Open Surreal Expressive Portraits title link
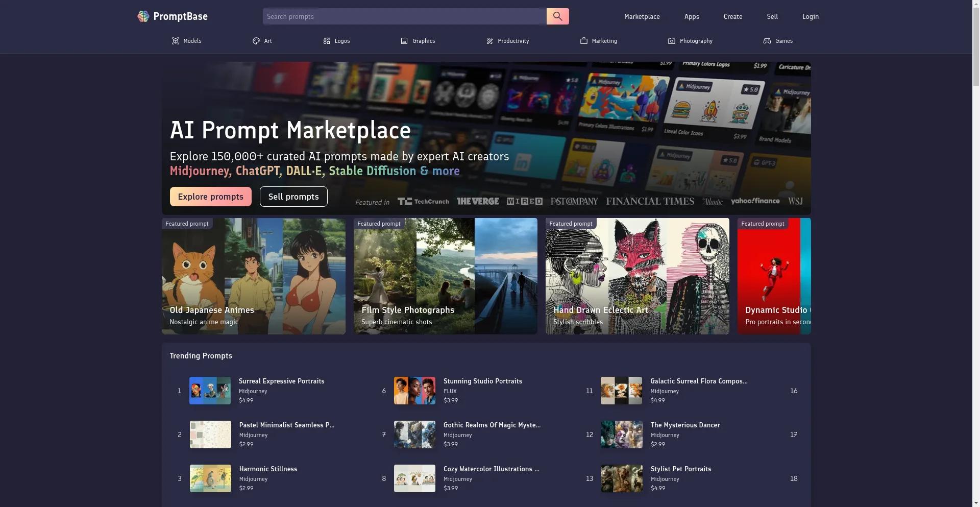The height and width of the screenshot is (507, 980). point(281,381)
